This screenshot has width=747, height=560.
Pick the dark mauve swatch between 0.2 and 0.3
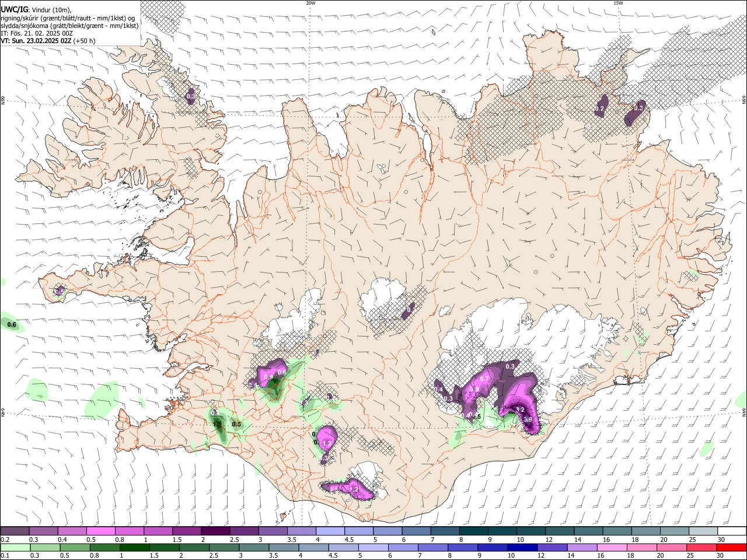pos(15,531)
